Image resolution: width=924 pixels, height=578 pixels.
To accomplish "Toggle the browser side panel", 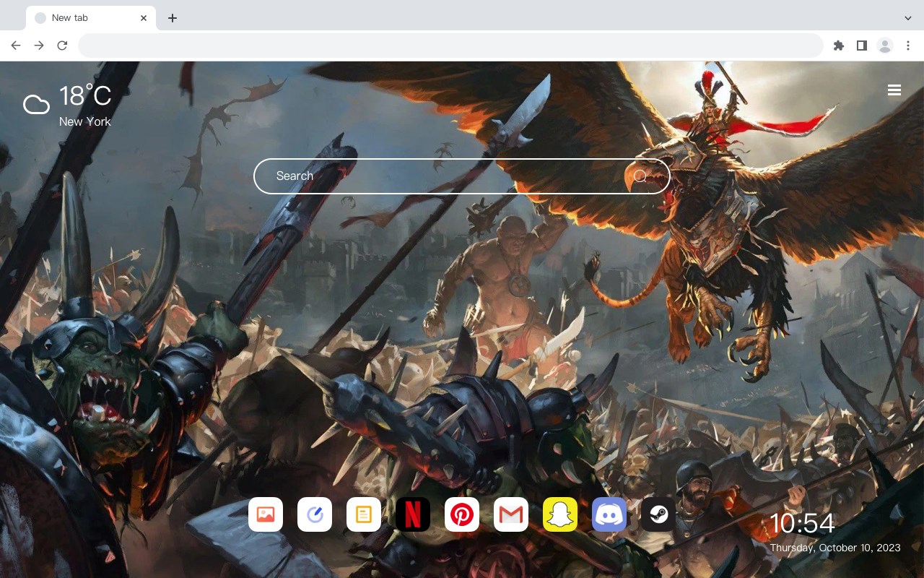I will coord(861,46).
